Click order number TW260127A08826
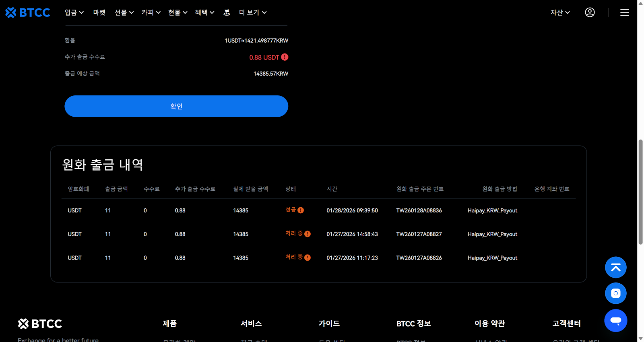 (419, 258)
